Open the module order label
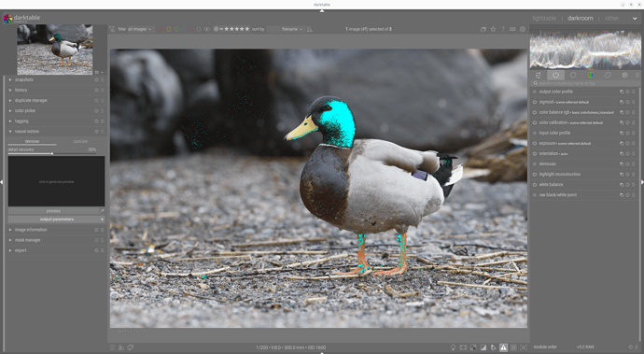Screen dimensions: 644x354 (x=545, y=347)
